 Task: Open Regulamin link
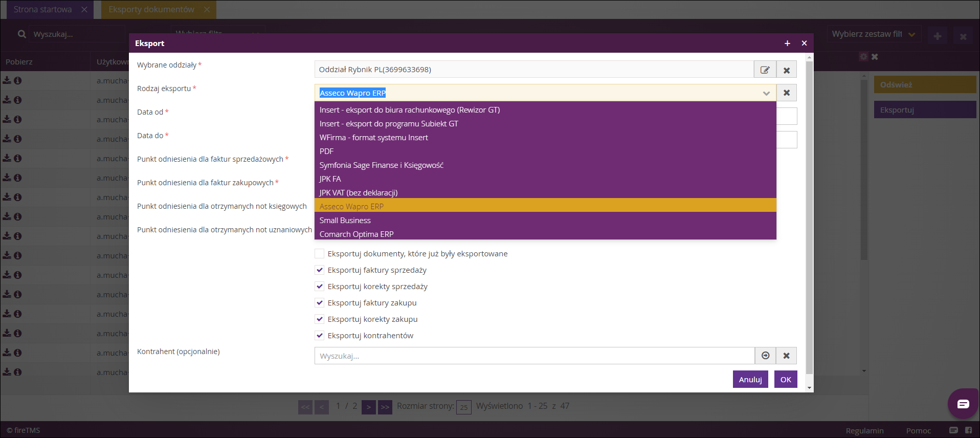click(864, 430)
